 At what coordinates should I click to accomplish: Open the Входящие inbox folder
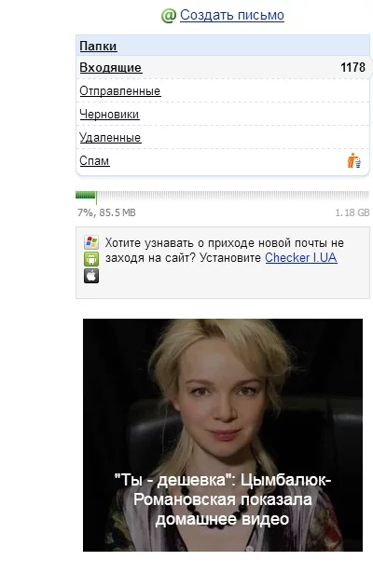click(111, 68)
